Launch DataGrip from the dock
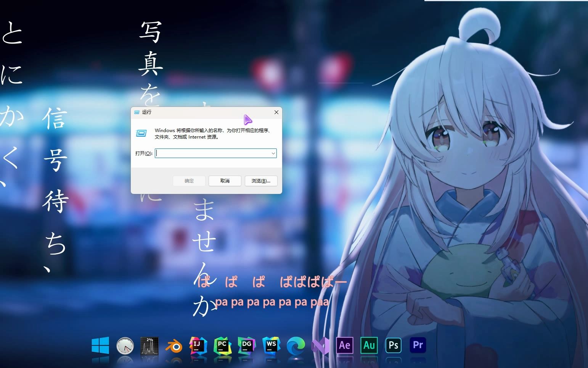The height and width of the screenshot is (368, 588). [247, 346]
